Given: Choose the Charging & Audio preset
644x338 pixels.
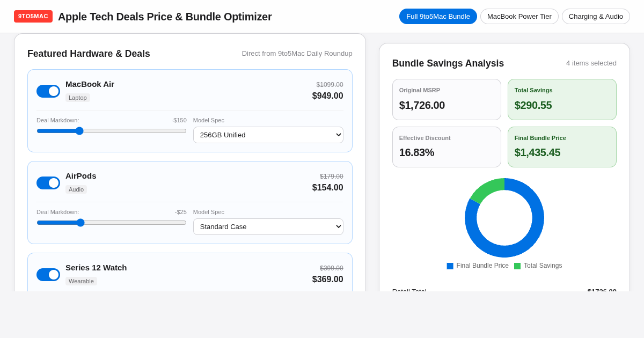Looking at the screenshot, I should coord(596,16).
